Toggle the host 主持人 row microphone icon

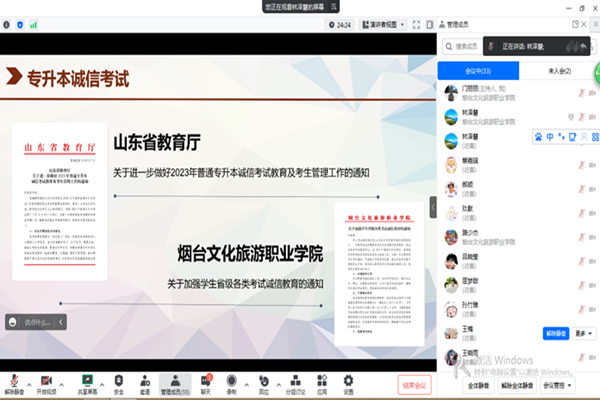(582, 93)
